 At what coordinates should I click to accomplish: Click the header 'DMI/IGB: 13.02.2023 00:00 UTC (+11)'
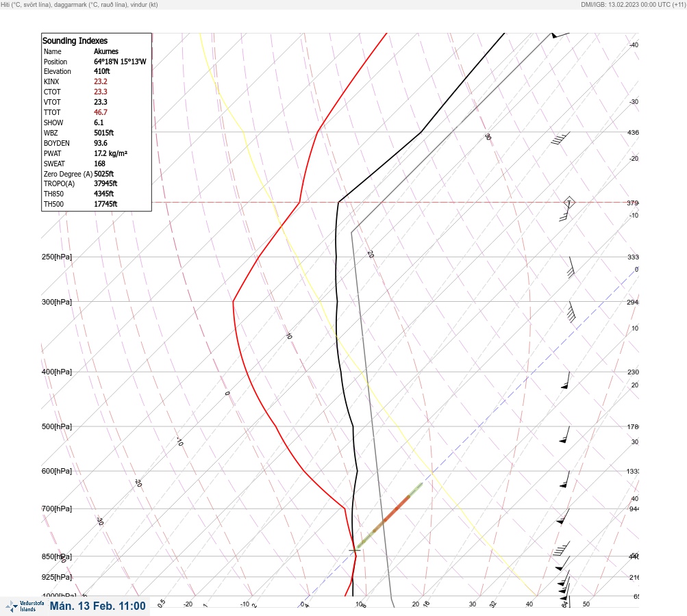(x=633, y=4)
